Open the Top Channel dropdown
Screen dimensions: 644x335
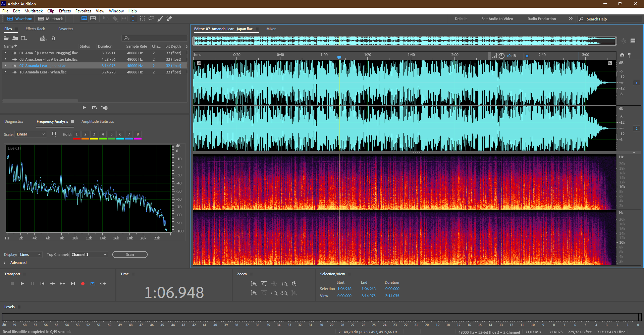coord(89,255)
